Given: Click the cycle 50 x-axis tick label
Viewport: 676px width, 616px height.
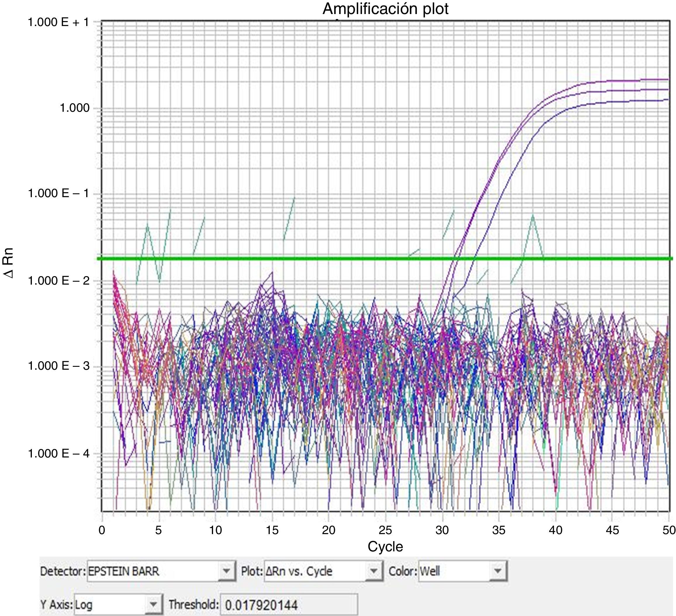Looking at the screenshot, I should tap(669, 530).
